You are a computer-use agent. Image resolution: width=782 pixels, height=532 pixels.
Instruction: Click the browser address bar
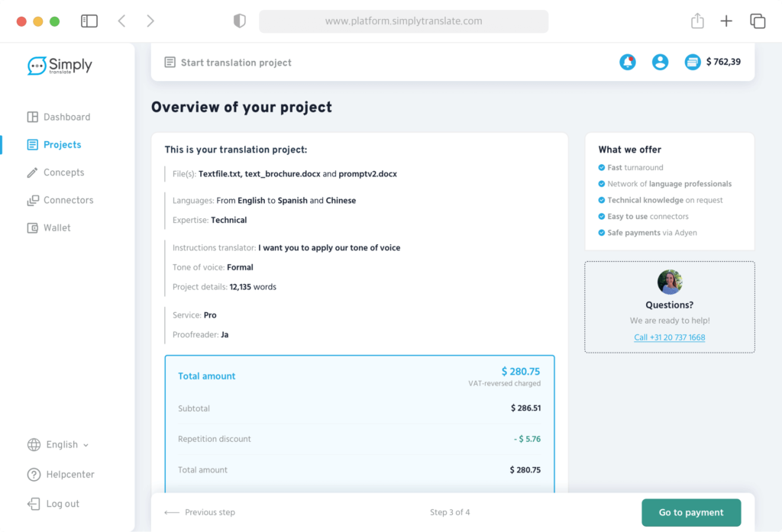(403, 21)
